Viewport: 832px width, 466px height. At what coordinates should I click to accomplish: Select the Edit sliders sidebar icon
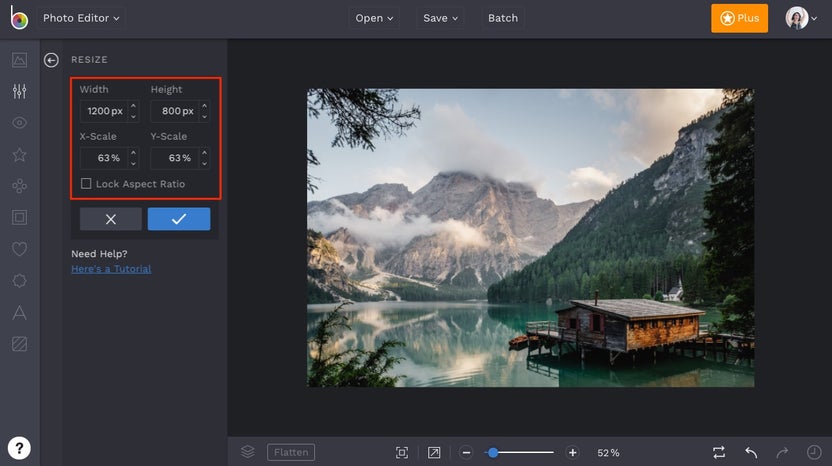point(20,91)
